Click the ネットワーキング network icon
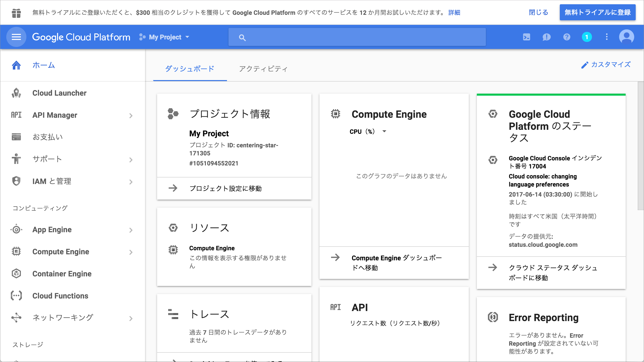The image size is (644, 362). point(16,318)
